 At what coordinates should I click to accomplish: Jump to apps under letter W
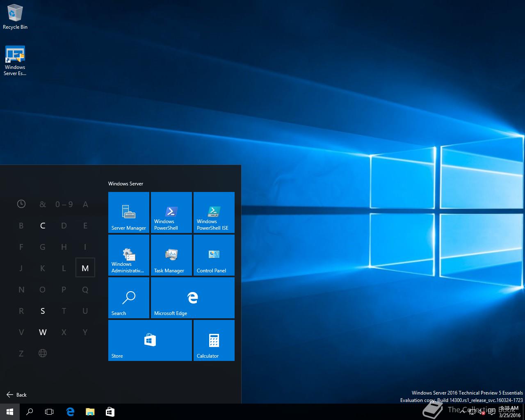point(43,332)
